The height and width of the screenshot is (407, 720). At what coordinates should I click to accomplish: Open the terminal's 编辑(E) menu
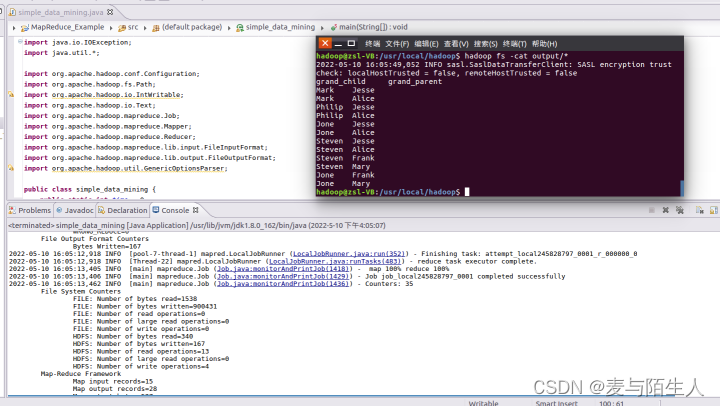coord(426,44)
